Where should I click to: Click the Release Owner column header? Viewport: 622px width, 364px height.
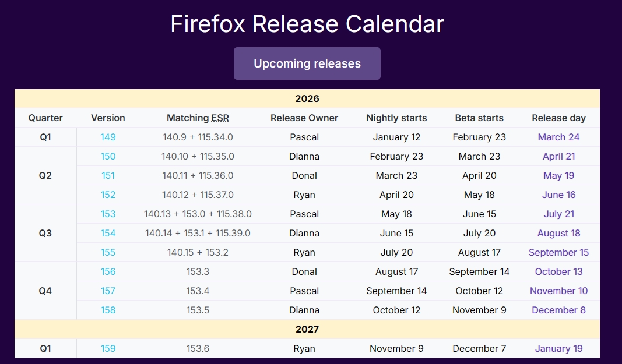click(x=304, y=118)
